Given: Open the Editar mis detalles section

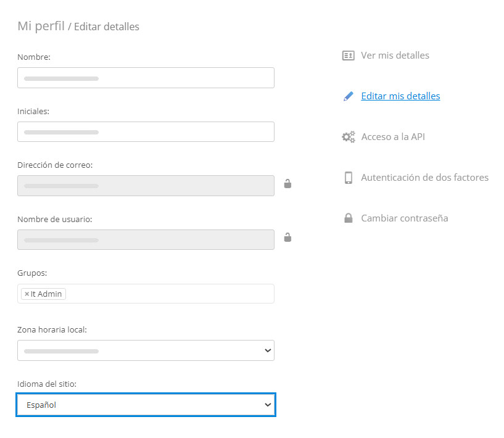Looking at the screenshot, I should [400, 96].
